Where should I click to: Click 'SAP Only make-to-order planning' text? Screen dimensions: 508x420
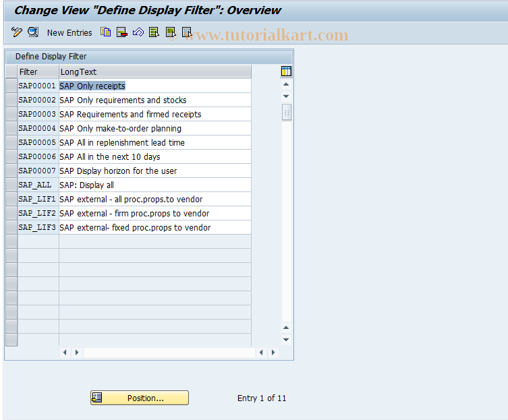(120, 129)
